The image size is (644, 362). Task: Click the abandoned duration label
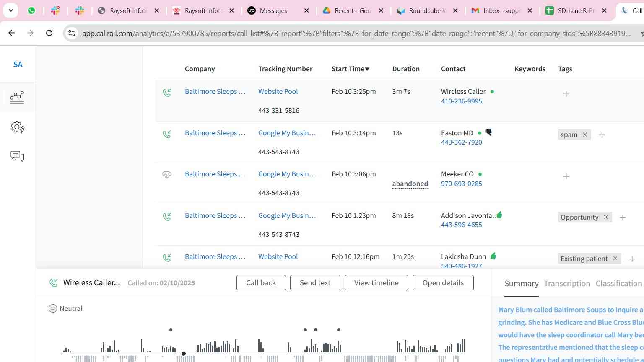(410, 184)
